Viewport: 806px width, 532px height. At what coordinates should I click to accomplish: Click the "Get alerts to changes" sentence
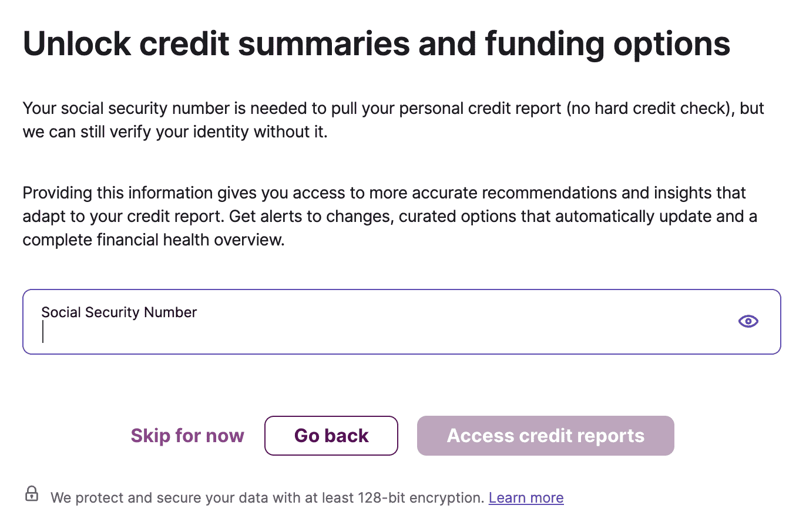click(x=311, y=217)
